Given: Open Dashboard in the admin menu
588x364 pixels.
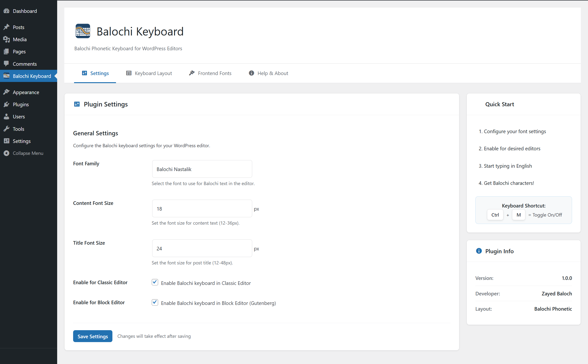Looking at the screenshot, I should [x=29, y=11].
